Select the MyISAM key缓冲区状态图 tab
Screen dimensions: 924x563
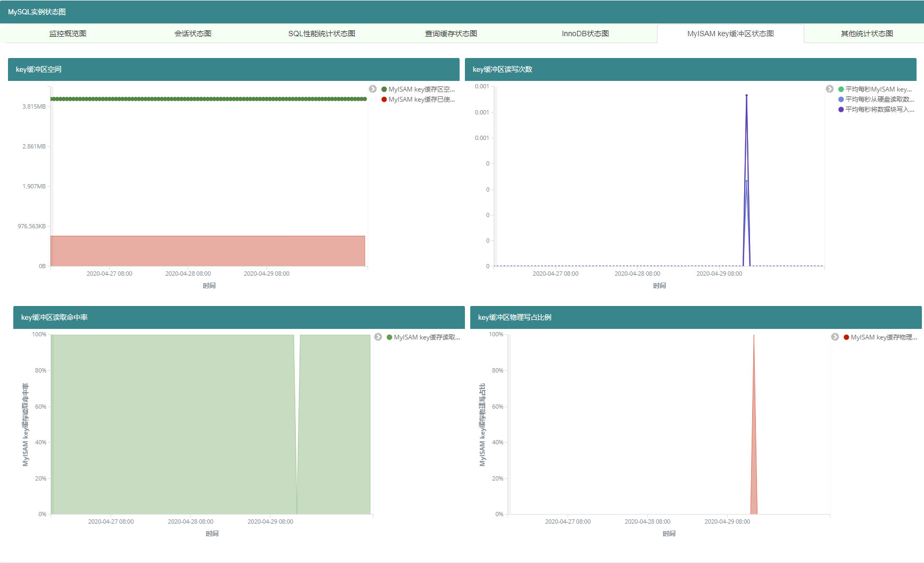(x=730, y=34)
